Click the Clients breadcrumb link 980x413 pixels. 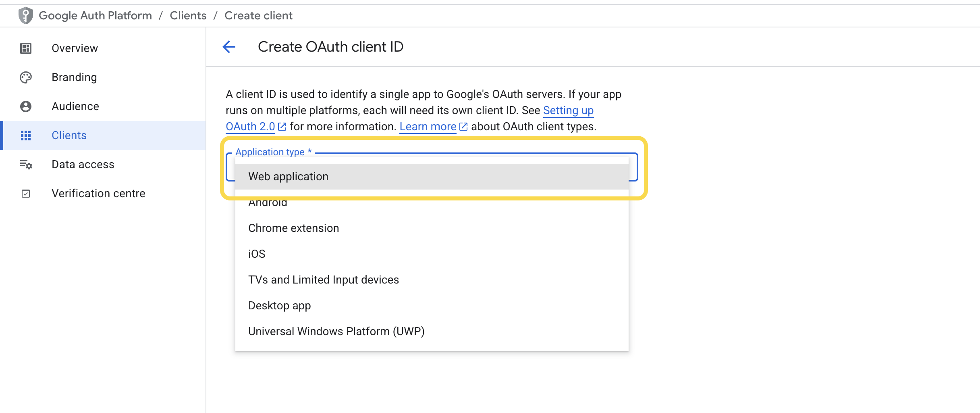pyautogui.click(x=188, y=16)
